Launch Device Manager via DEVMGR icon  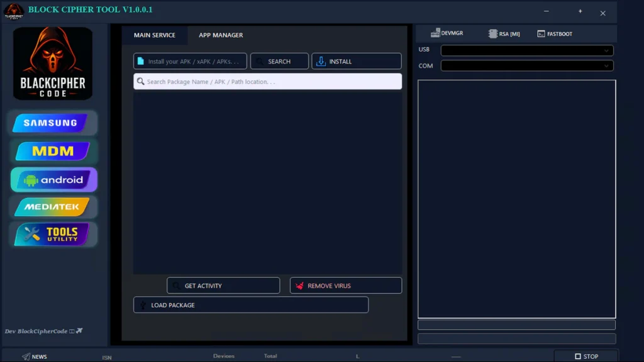pos(435,33)
